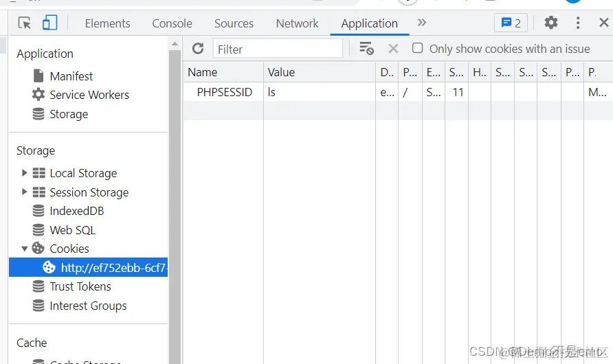Open Interest Groups in sidebar

point(88,306)
